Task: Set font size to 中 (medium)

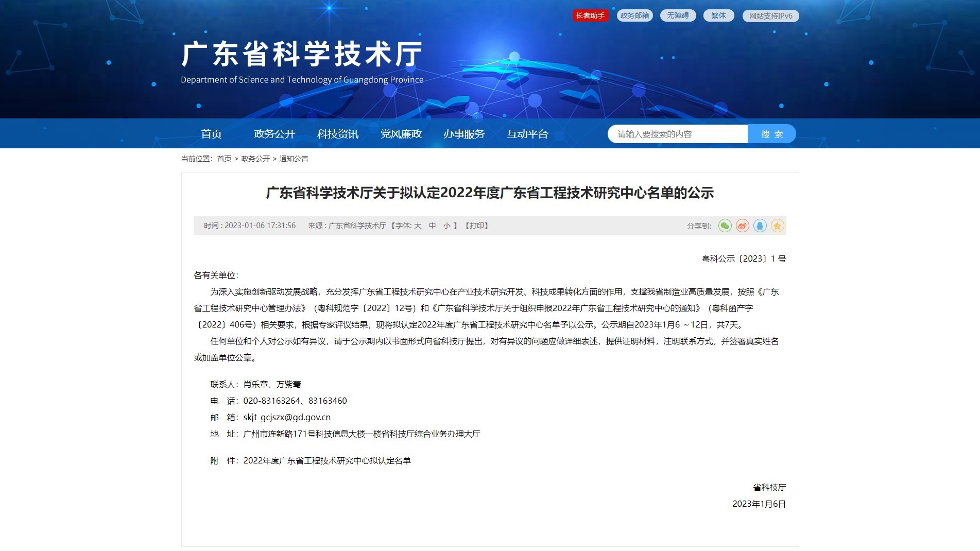Action: pos(432,226)
